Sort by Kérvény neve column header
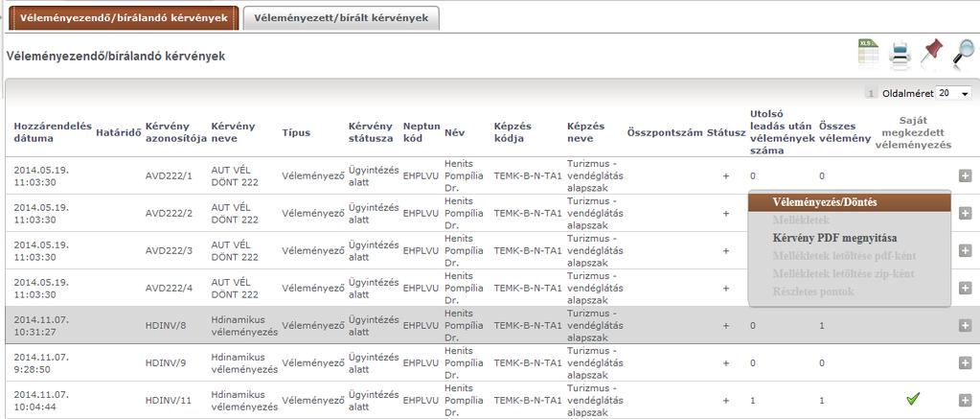Screen dimensions: 980x419 [233, 132]
